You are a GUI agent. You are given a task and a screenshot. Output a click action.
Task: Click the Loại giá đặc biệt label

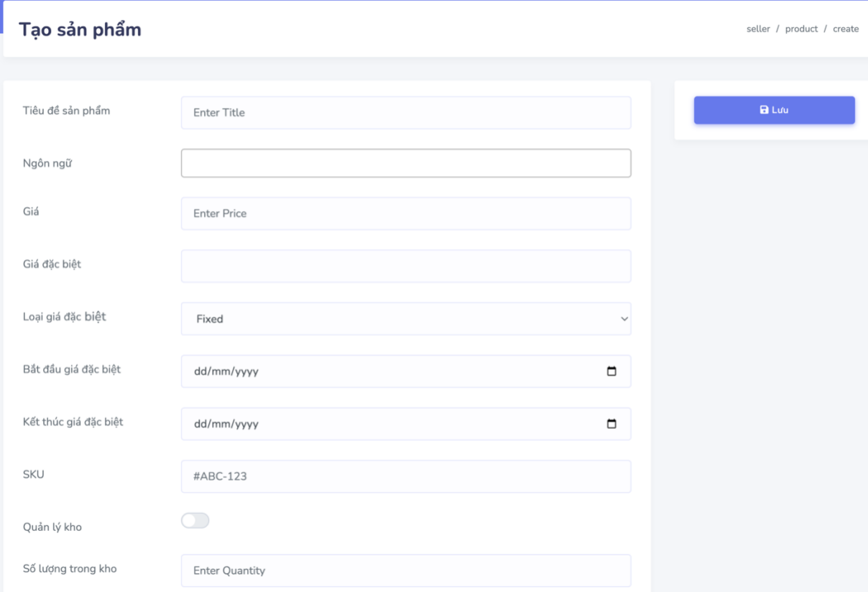pos(65,317)
